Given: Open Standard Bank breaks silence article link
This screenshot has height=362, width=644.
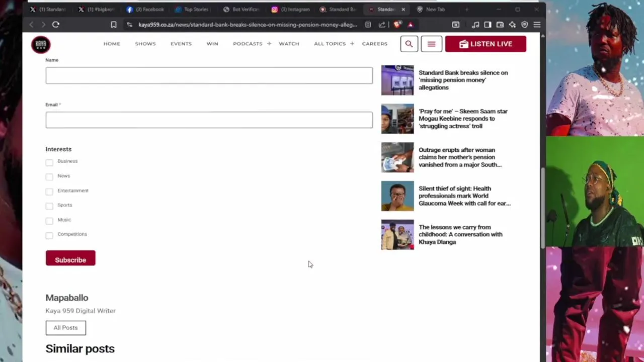Looking at the screenshot, I should pos(463,80).
